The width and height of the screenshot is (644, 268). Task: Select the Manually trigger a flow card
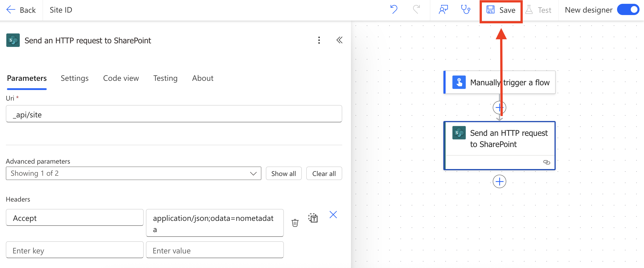point(499,82)
